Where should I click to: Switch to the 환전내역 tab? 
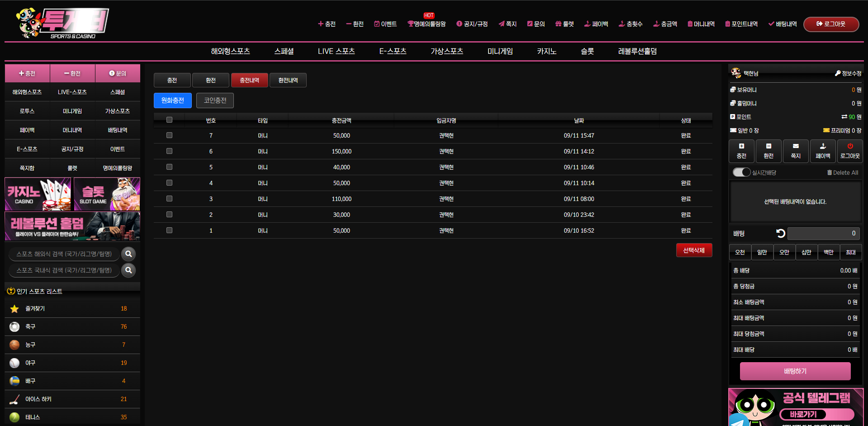click(288, 80)
